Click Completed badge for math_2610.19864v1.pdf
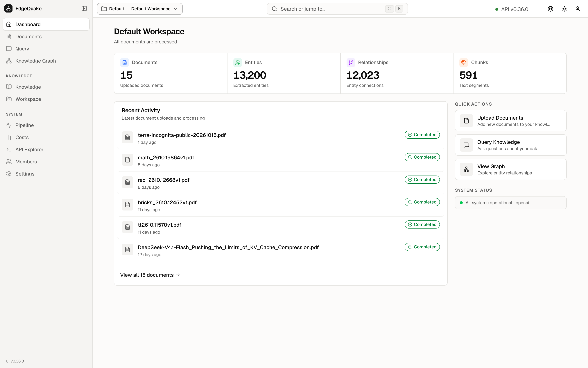588x368 pixels. pyautogui.click(x=422, y=157)
